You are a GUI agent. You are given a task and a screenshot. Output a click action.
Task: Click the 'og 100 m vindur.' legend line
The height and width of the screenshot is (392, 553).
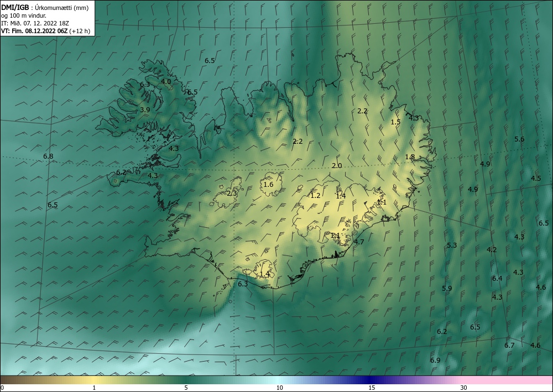tap(24, 15)
